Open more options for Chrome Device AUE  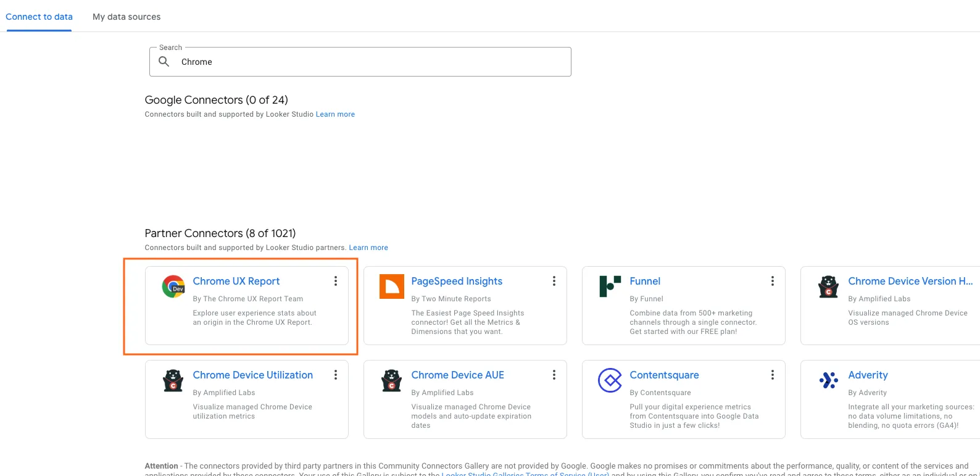coord(554,375)
